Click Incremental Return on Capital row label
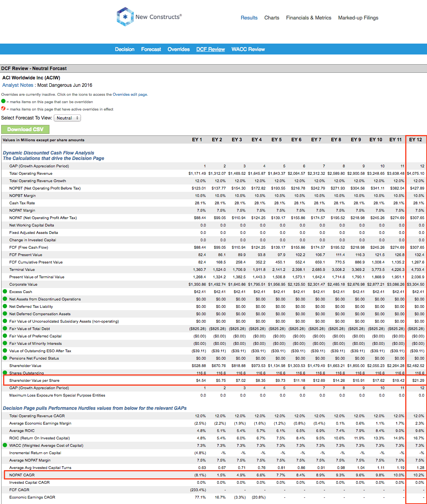Viewport: 427px width, 504px height. (x=35, y=453)
